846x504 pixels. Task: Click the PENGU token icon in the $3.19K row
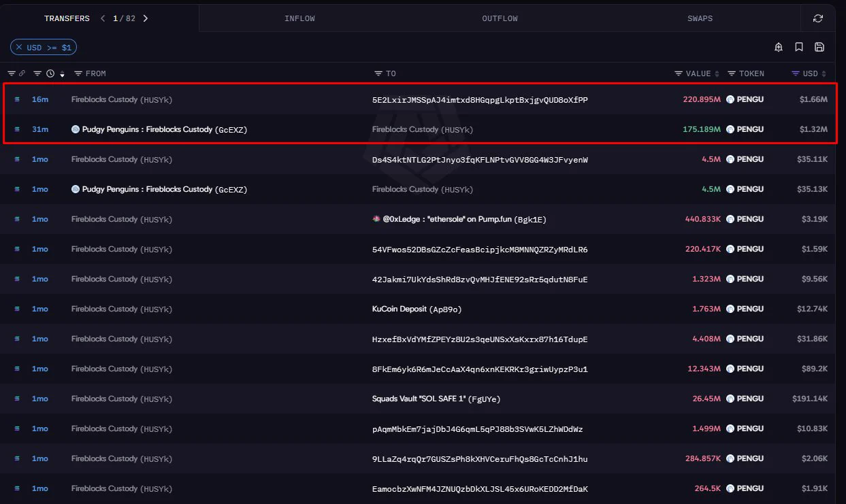pos(730,219)
